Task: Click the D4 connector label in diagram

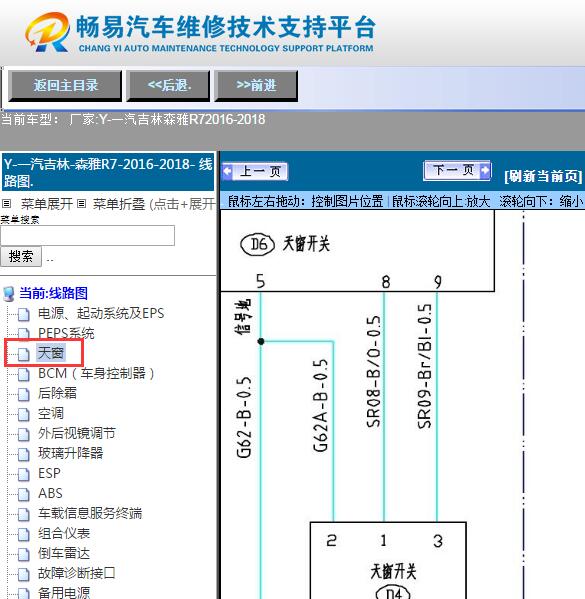Action: click(x=393, y=593)
